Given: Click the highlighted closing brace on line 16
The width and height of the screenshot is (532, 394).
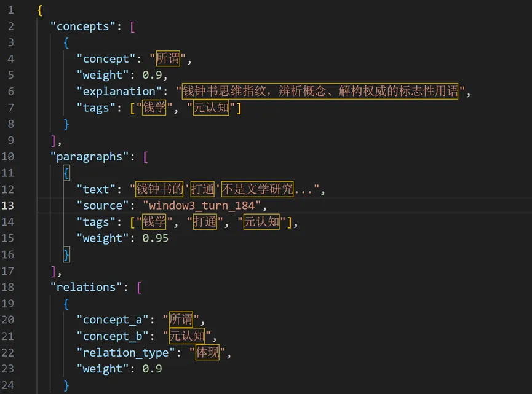Looking at the screenshot, I should pos(66,254).
